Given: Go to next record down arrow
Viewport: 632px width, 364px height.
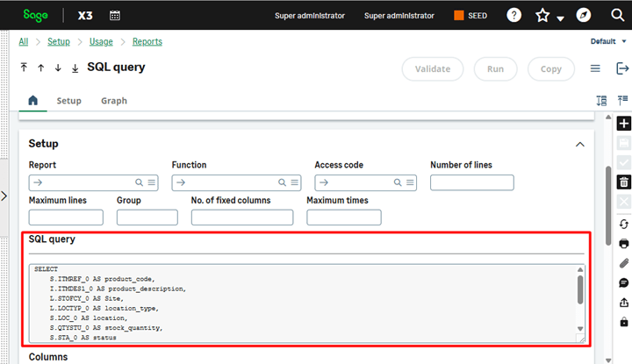Looking at the screenshot, I should point(58,68).
